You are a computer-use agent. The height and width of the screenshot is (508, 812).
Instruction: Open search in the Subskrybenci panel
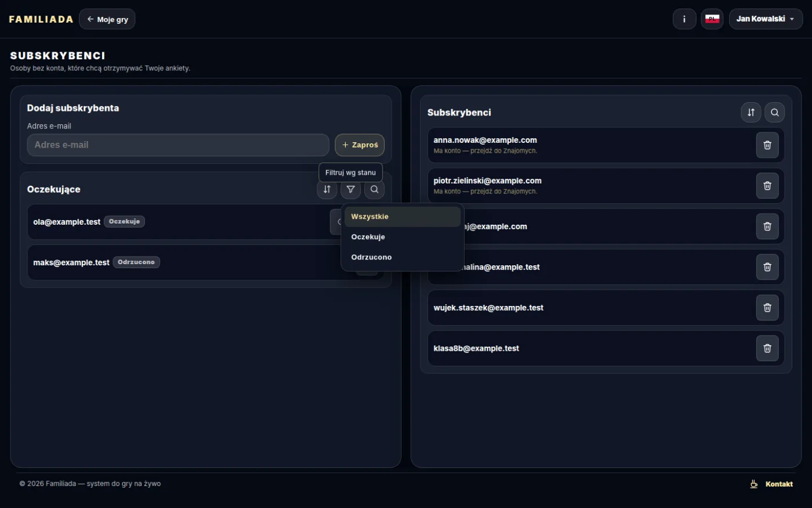pyautogui.click(x=775, y=113)
